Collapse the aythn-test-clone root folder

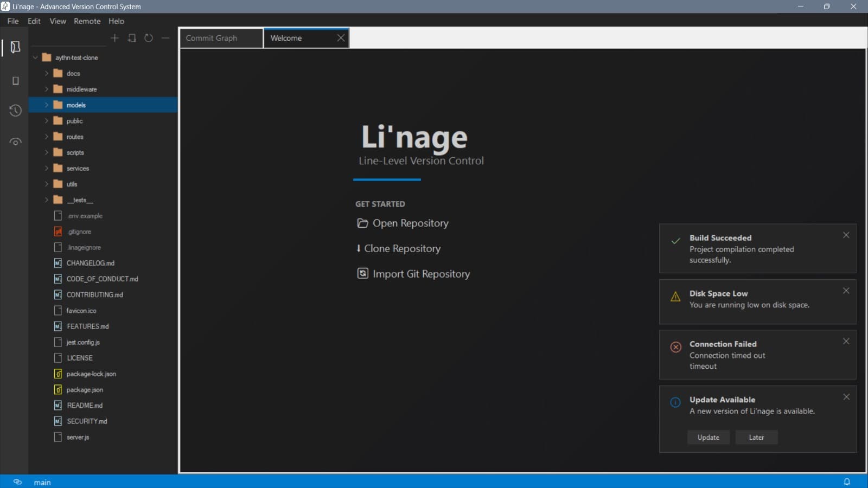point(35,57)
